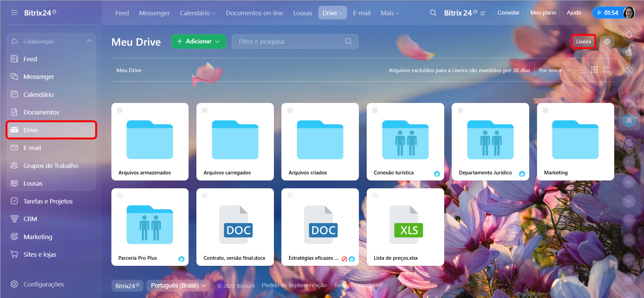Switch to list view layout
This screenshot has height=298, width=644.
point(582,70)
